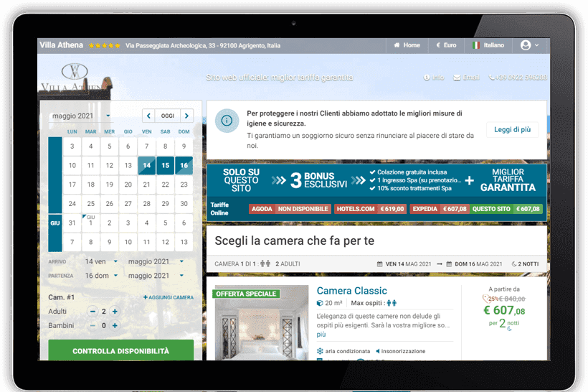Add another room with Aggiungi Camera
Viewport: 588px width, 392px height.
click(x=169, y=297)
